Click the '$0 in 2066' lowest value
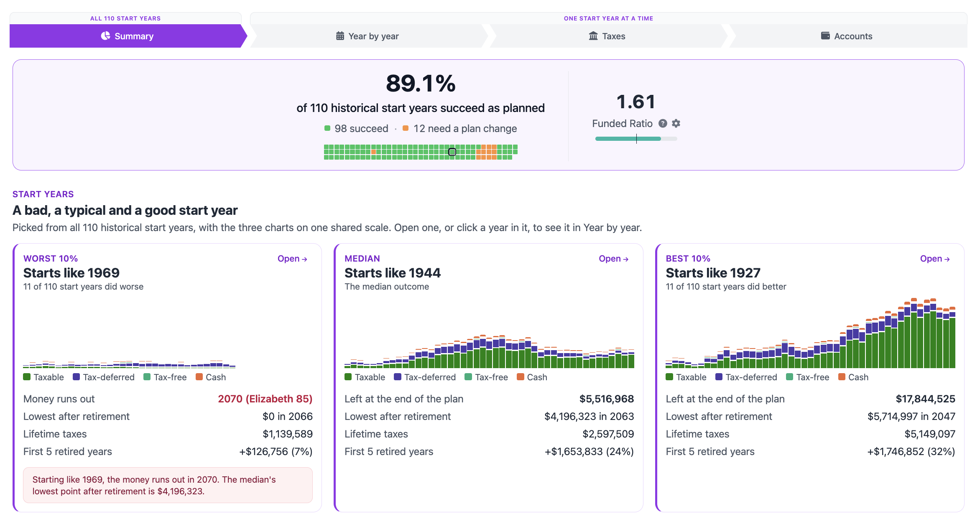The height and width of the screenshot is (524, 980). pos(288,416)
